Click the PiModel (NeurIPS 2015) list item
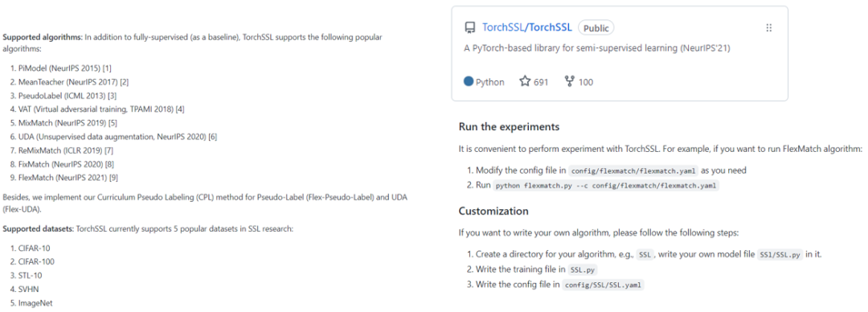This screenshot has width=868, height=312. pyautogui.click(x=61, y=68)
